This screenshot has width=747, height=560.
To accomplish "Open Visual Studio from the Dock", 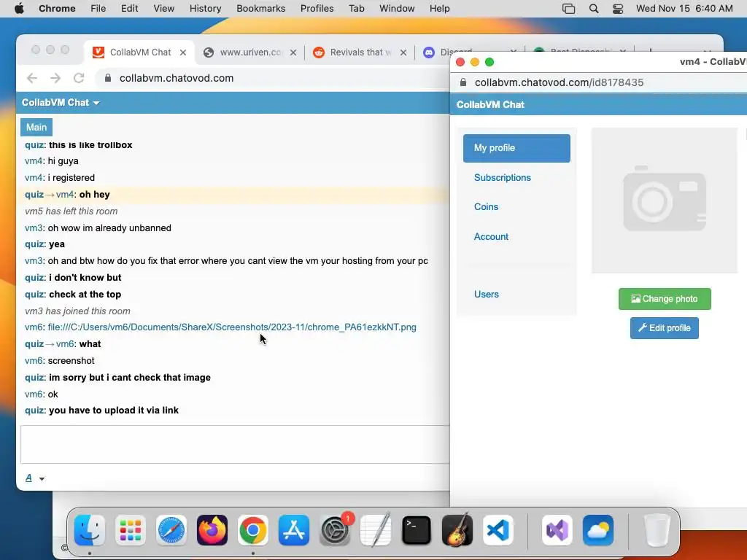I will (x=557, y=530).
